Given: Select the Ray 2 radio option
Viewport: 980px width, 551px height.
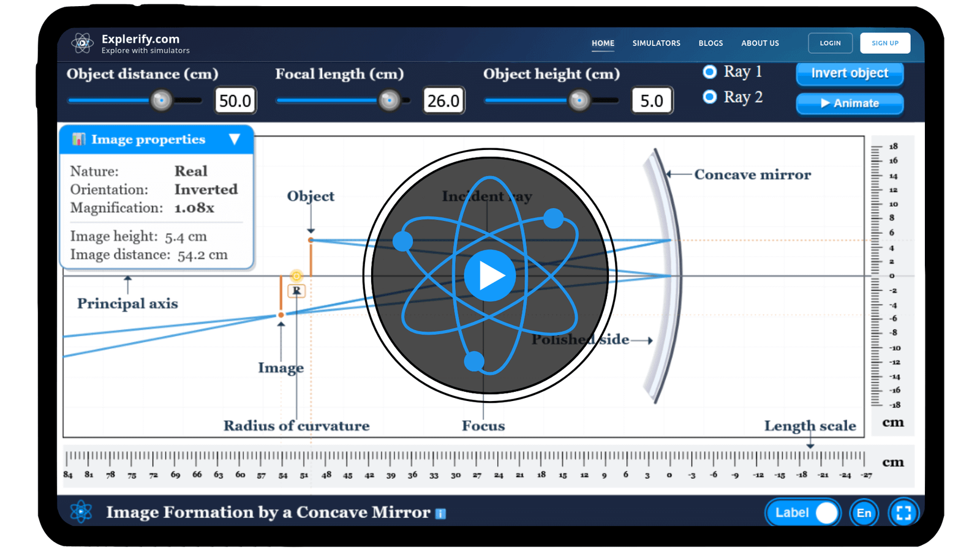Looking at the screenshot, I should click(709, 97).
